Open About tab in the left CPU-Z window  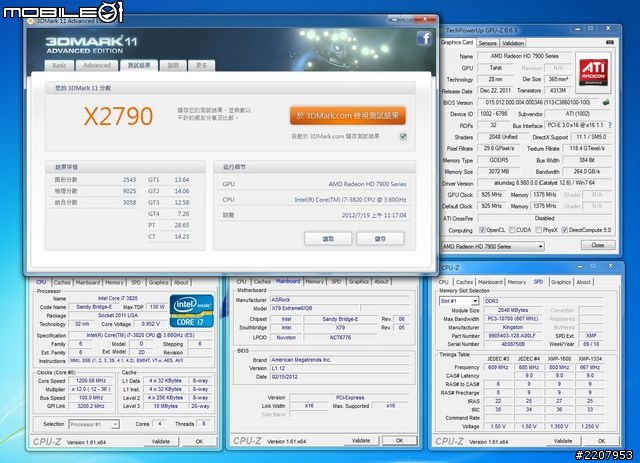click(181, 282)
